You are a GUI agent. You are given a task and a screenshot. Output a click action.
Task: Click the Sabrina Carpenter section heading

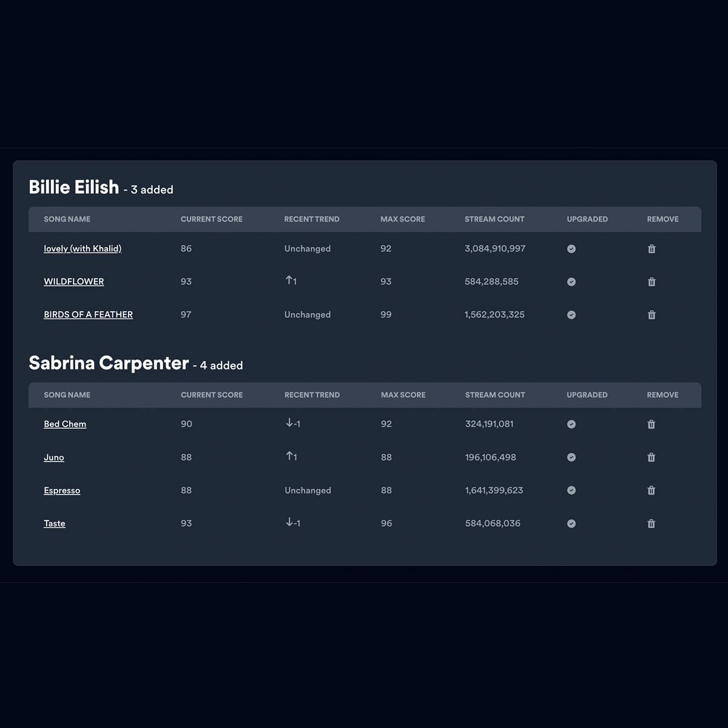[x=109, y=362]
